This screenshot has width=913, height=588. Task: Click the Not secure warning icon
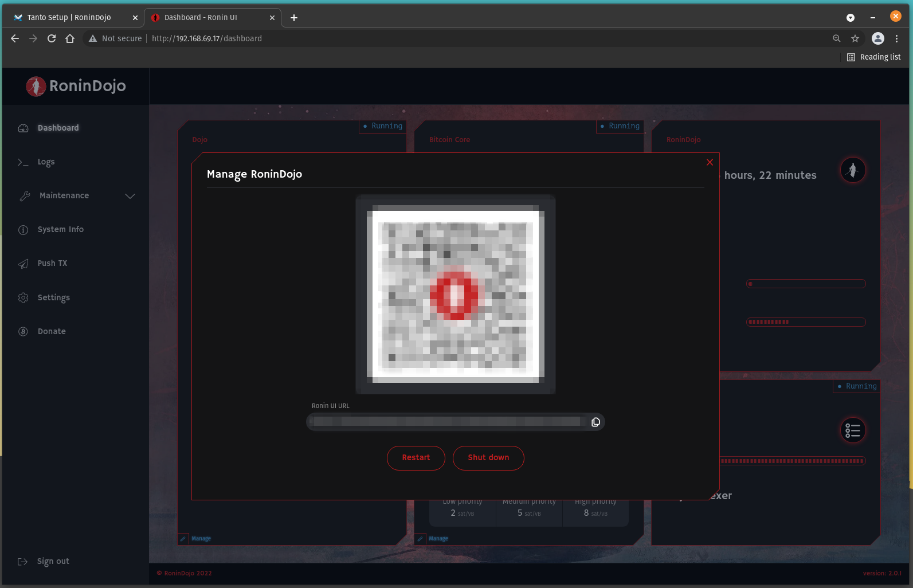tap(93, 38)
